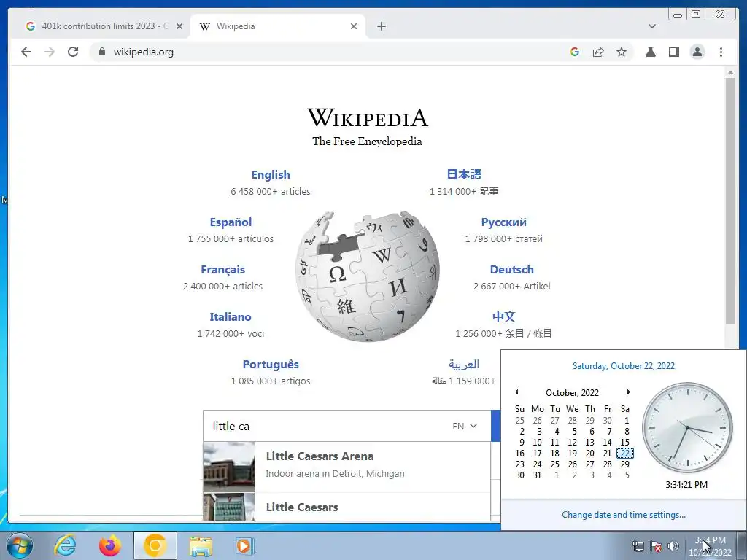Viewport: 747px width, 560px height.
Task: Click the page vertical scrollbar thumb
Action: pos(730,201)
